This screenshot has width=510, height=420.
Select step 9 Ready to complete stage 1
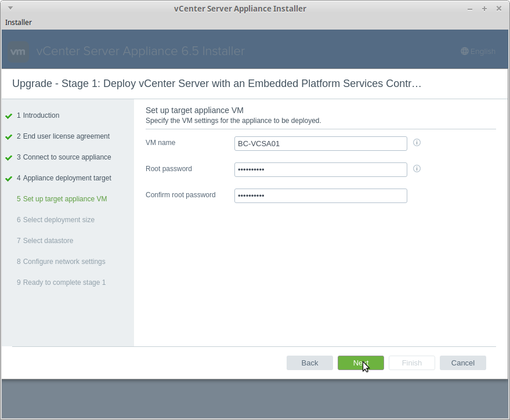(x=61, y=283)
